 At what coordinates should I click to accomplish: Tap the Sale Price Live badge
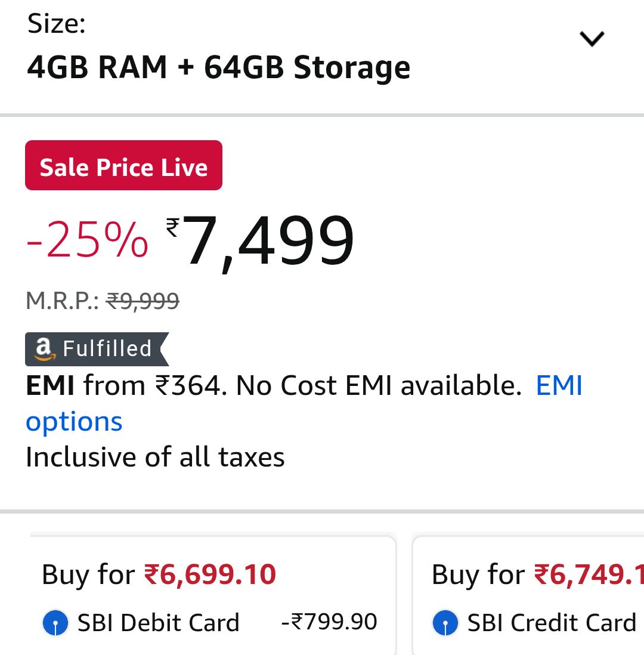123,166
